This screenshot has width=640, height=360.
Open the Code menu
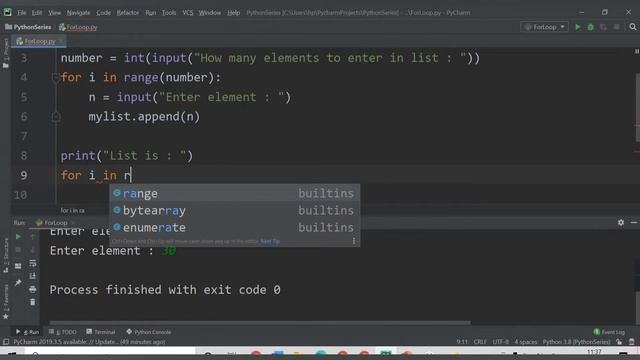[103, 13]
